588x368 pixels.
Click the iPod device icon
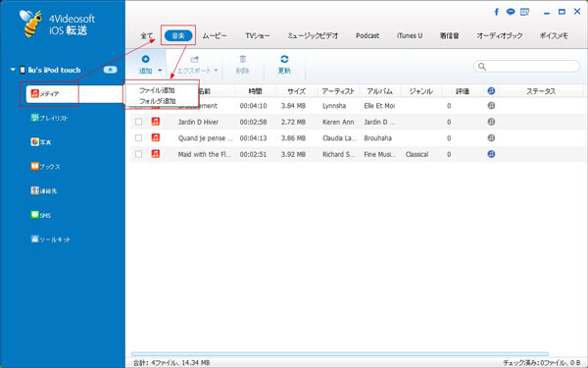(x=23, y=70)
